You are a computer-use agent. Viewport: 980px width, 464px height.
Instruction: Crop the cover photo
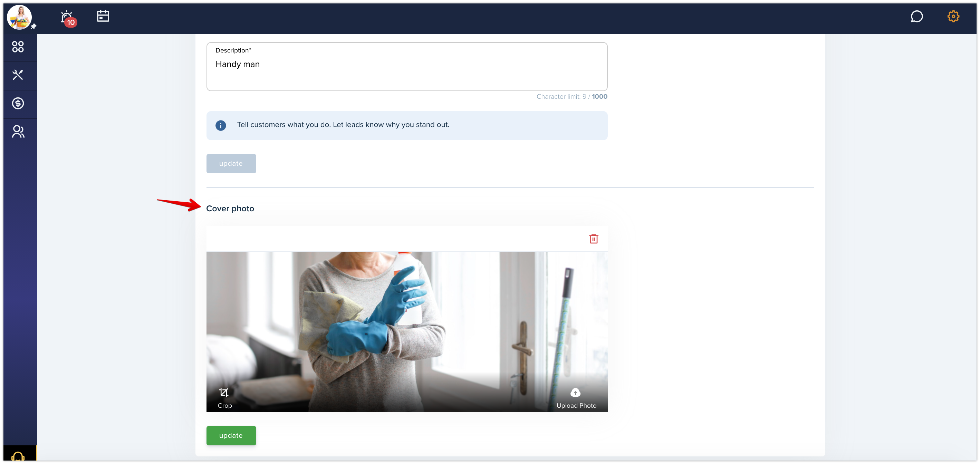[x=224, y=398]
